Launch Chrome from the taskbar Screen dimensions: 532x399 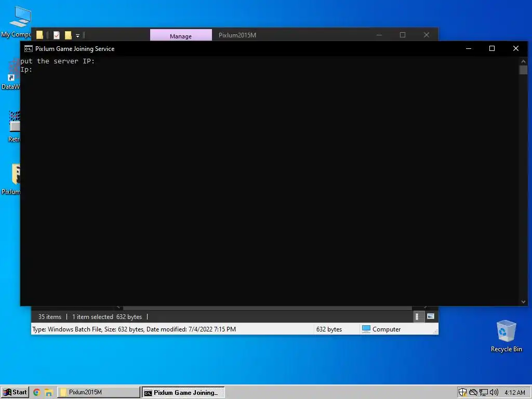[x=37, y=393]
